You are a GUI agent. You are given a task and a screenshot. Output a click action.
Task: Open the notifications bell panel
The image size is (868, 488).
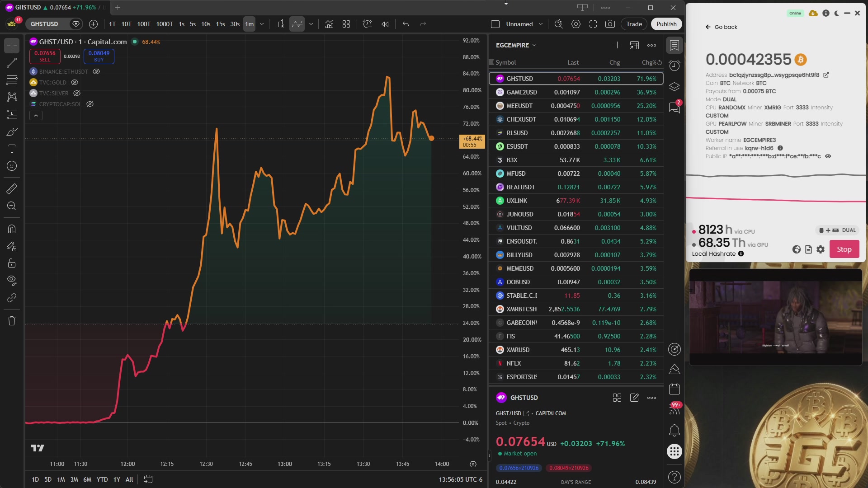coord(675,430)
